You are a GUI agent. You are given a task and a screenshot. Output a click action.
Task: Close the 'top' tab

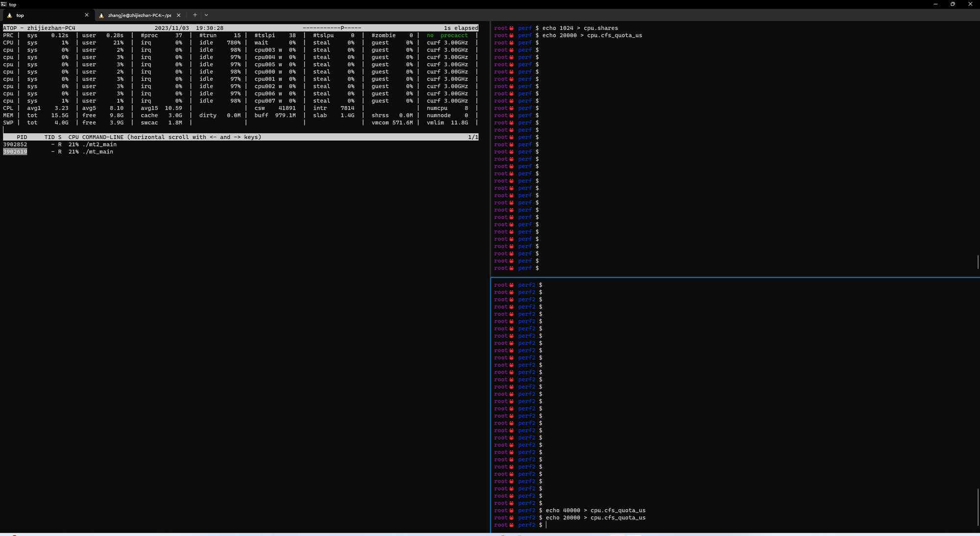pyautogui.click(x=87, y=15)
